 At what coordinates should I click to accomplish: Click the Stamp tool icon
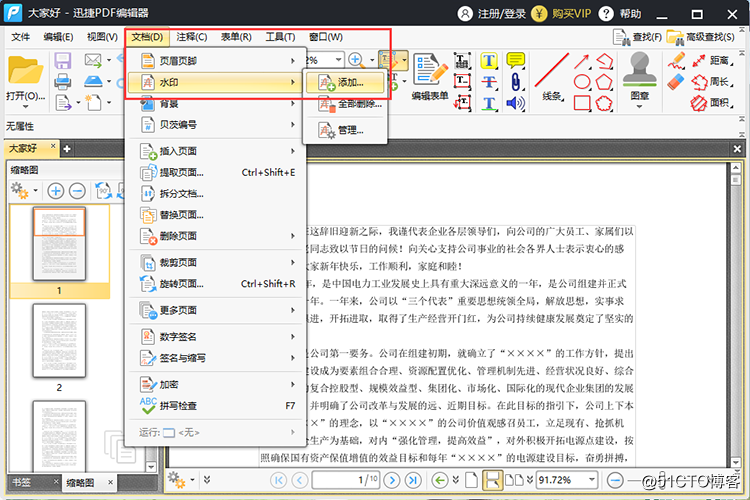coord(639,70)
